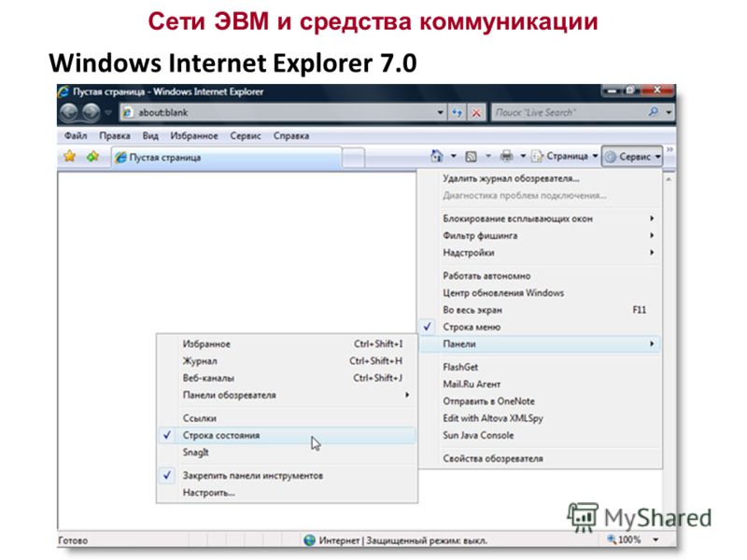Click the red Stop loading icon
Viewport: 747px width, 560px height.
pyautogui.click(x=476, y=113)
